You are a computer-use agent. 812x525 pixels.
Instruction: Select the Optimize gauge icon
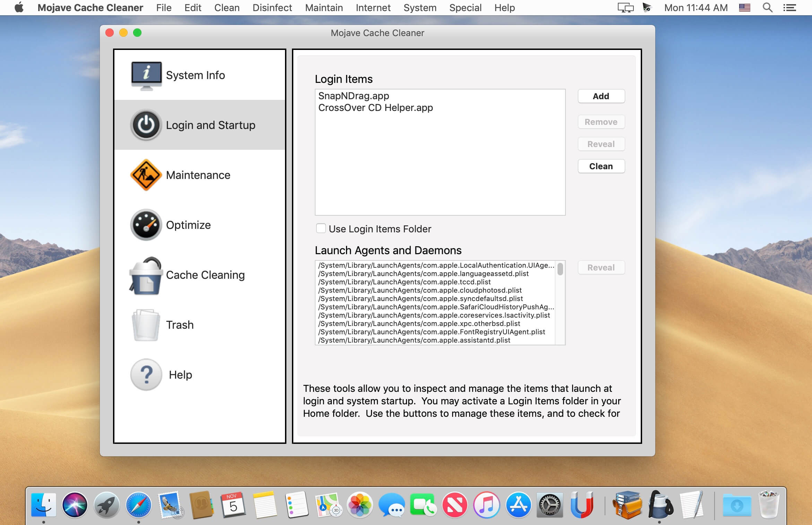(x=146, y=225)
